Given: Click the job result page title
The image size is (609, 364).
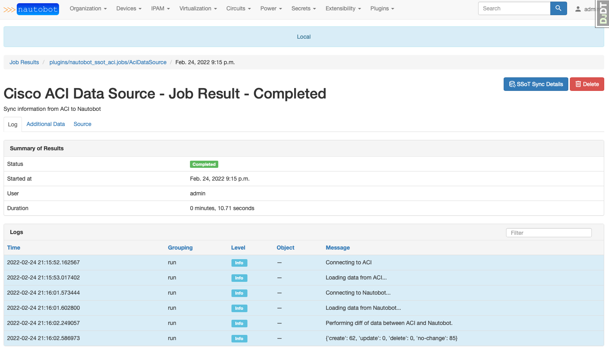Looking at the screenshot, I should click(x=165, y=94).
